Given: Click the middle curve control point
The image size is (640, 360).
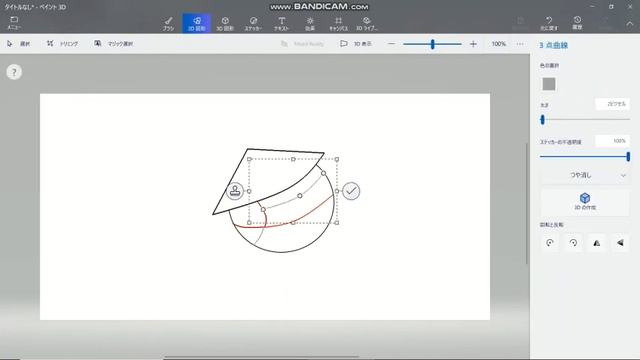Looking at the screenshot, I should coord(300,196).
